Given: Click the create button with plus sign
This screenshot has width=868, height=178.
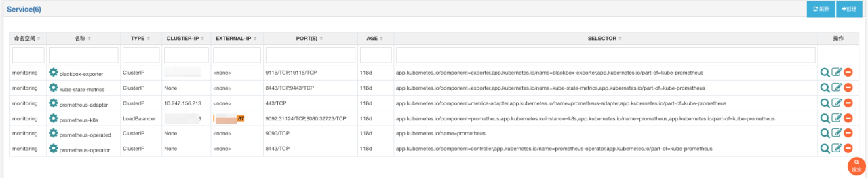Looking at the screenshot, I should click(x=849, y=9).
